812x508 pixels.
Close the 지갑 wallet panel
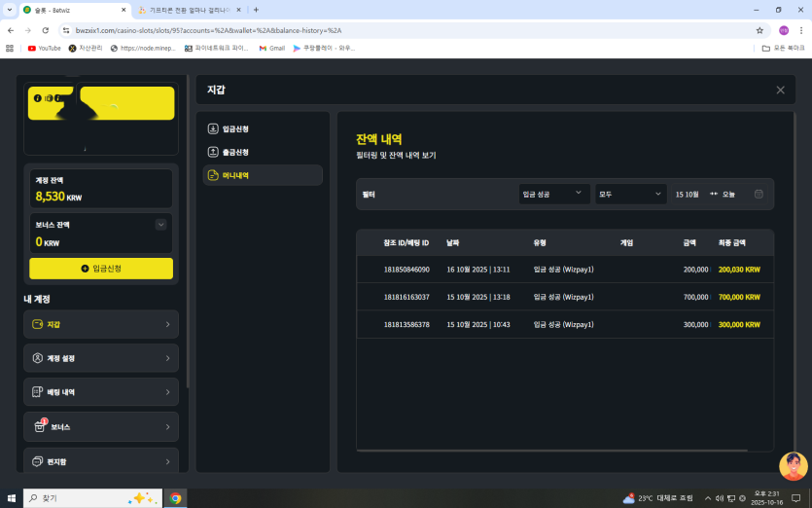click(x=780, y=90)
